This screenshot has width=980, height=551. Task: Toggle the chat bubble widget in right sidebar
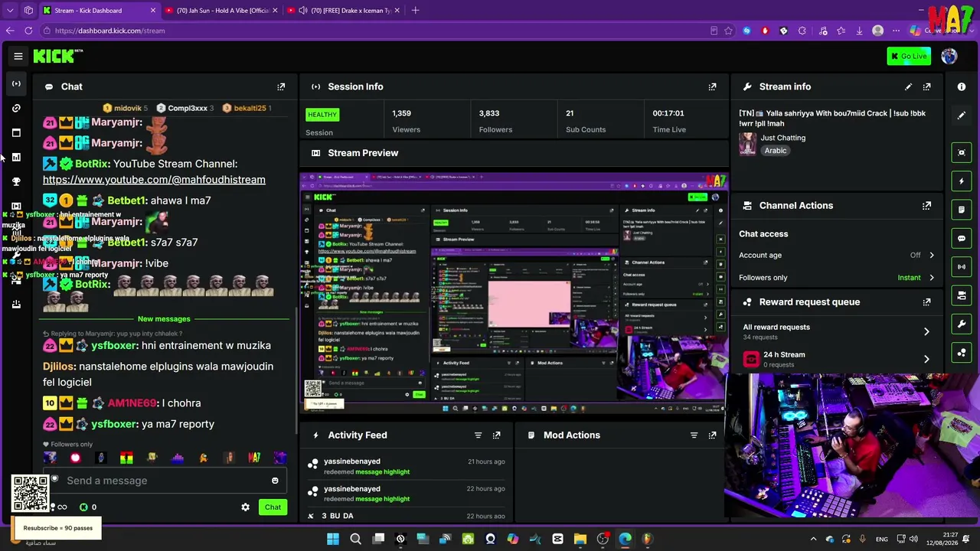[x=962, y=238]
